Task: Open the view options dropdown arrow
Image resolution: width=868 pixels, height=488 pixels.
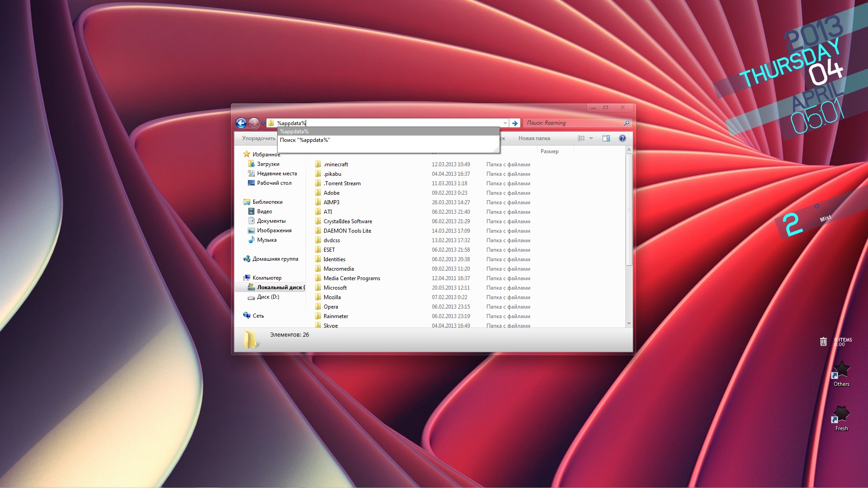Action: 591,139
